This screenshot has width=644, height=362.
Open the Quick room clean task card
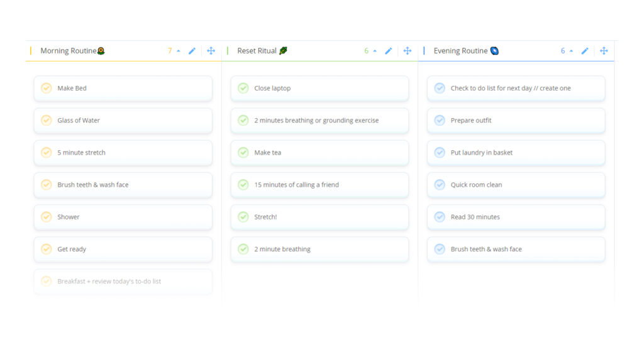click(x=516, y=185)
